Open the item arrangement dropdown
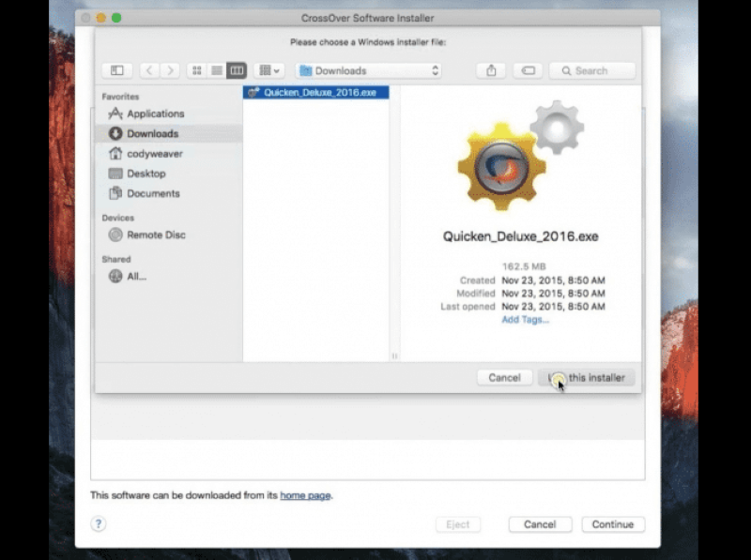This screenshot has width=751, height=560. tap(269, 70)
